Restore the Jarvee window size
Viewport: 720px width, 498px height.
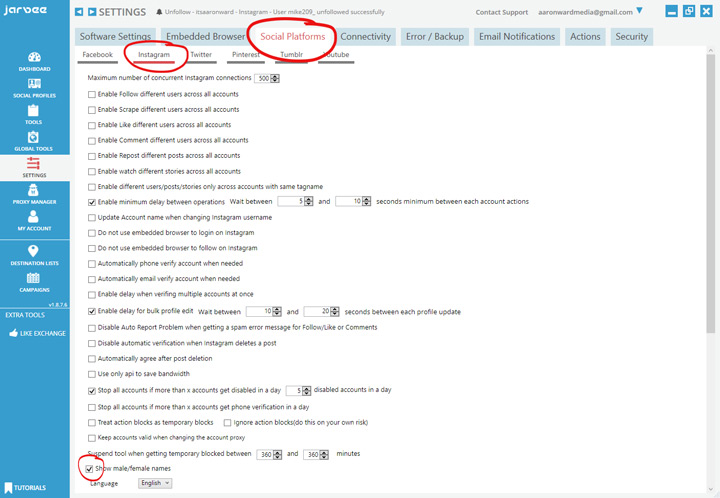coord(689,11)
